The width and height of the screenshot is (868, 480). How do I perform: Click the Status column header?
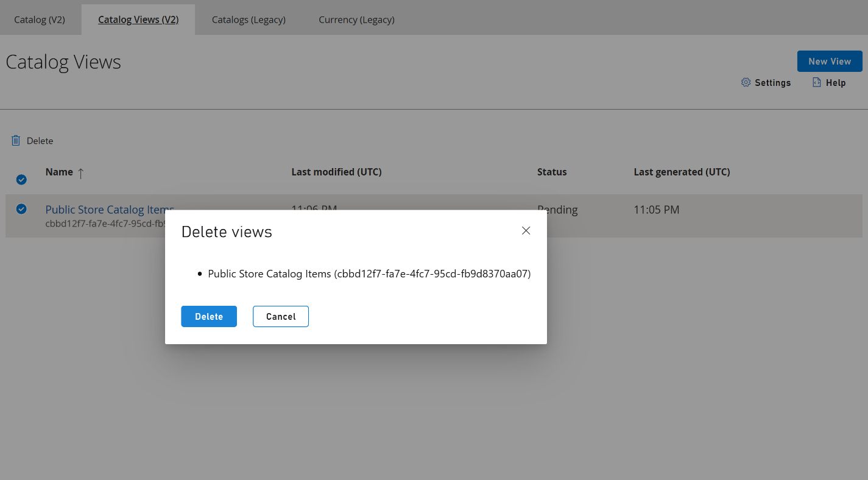tap(552, 172)
